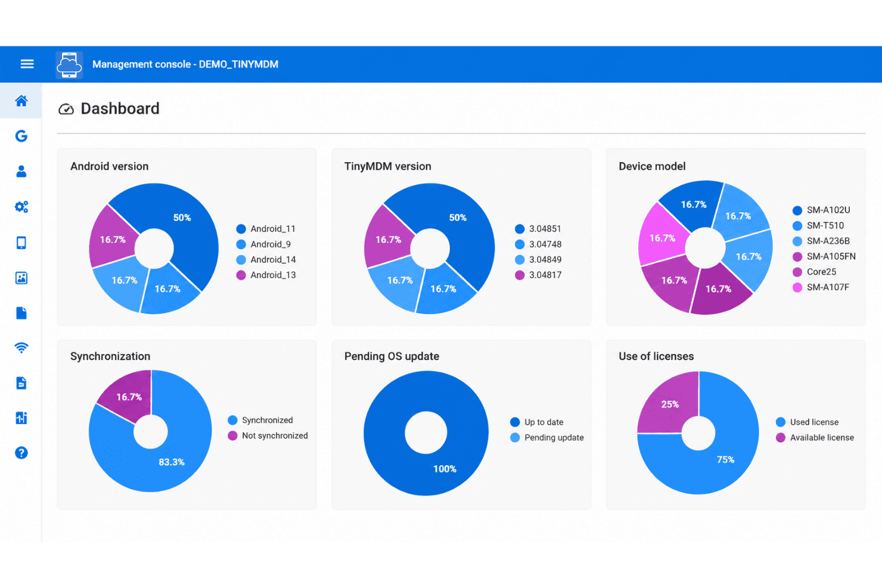Open the Wi-Fi sidebar icon
882x588 pixels.
pyautogui.click(x=21, y=347)
